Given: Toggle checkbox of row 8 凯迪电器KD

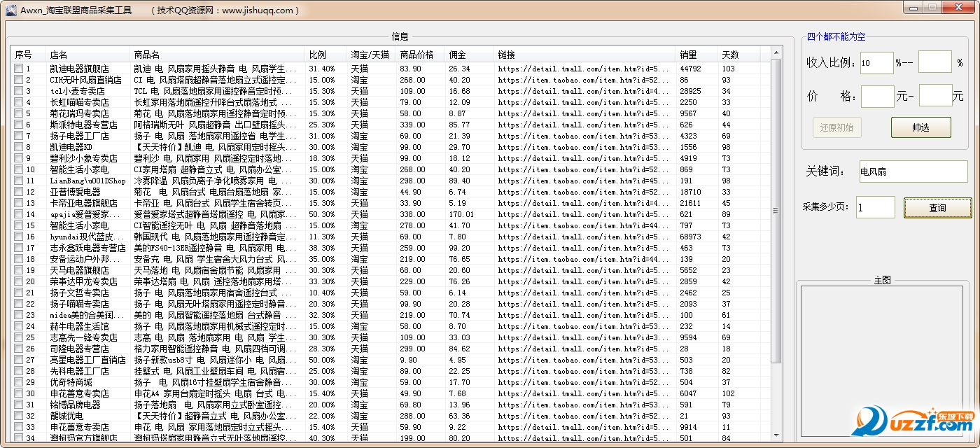Looking at the screenshot, I should click(19, 147).
